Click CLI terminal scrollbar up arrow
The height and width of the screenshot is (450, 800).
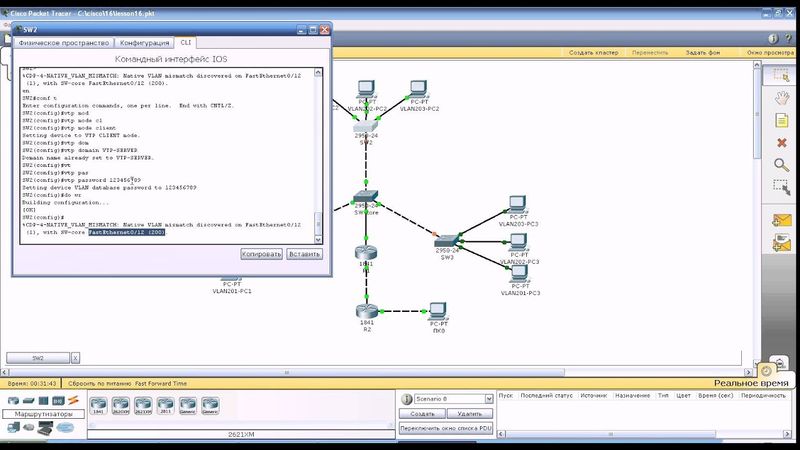coord(318,72)
